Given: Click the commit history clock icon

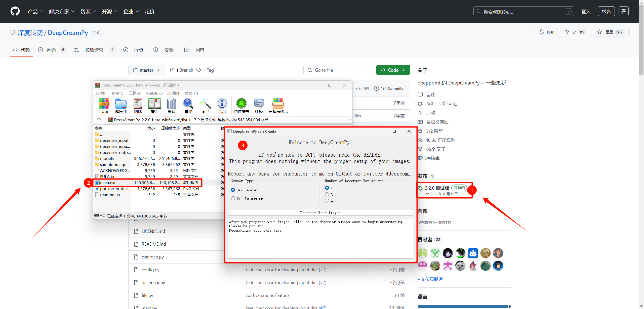Looking at the screenshot, I should pyautogui.click(x=377, y=88).
